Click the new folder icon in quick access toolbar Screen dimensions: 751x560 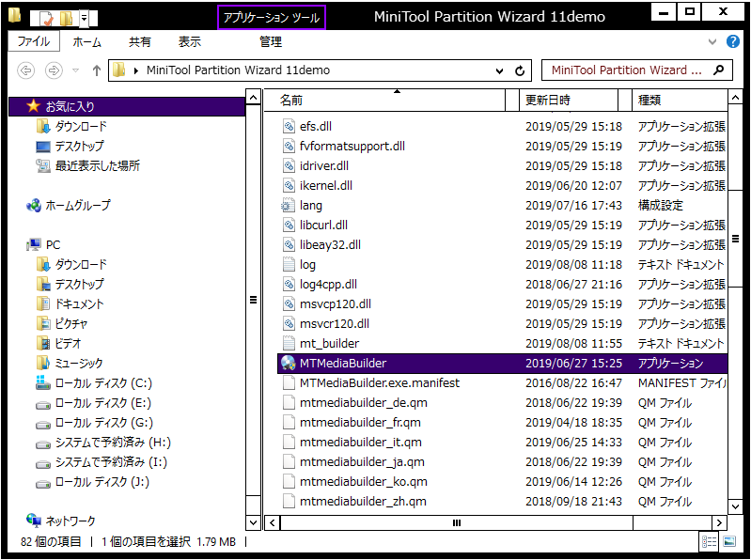[66, 18]
